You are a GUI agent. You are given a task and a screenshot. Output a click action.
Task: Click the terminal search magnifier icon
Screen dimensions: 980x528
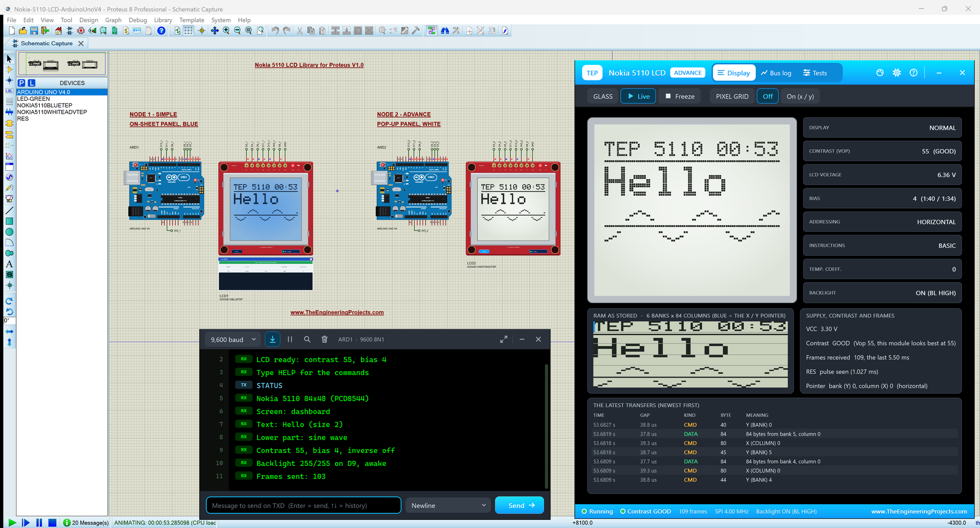tap(307, 339)
